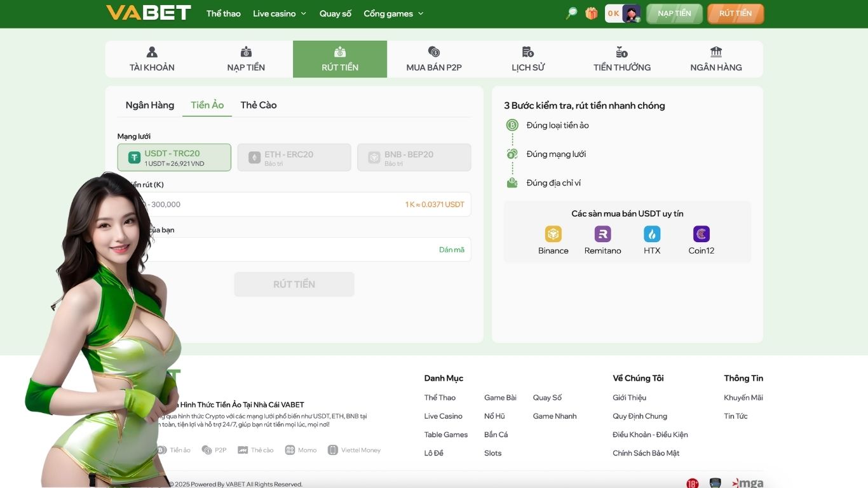Click the orange RÚT TIỀN header button
The image size is (868, 488).
click(735, 13)
